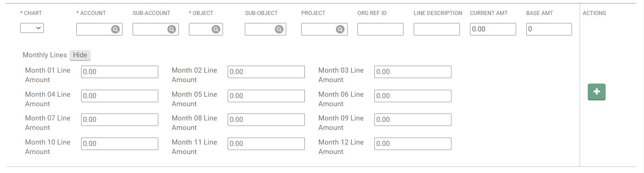This screenshot has width=644, height=173.
Task: Open the Account lookup search icon
Action: point(115,30)
